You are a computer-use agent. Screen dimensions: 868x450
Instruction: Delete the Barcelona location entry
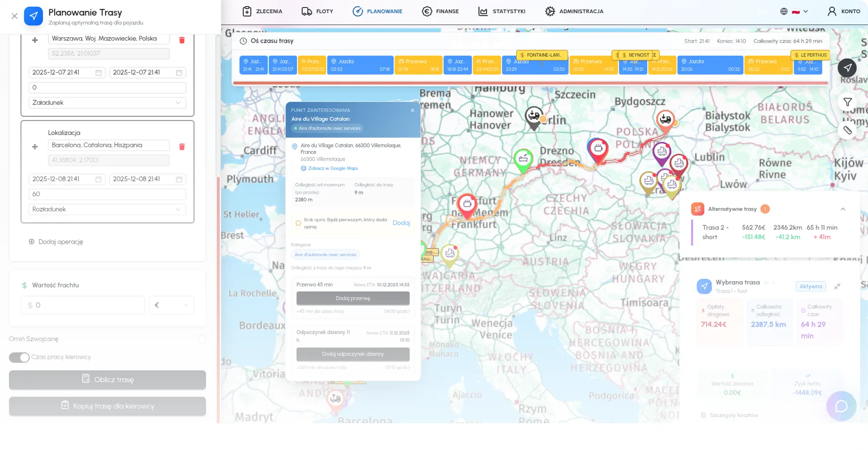click(182, 147)
